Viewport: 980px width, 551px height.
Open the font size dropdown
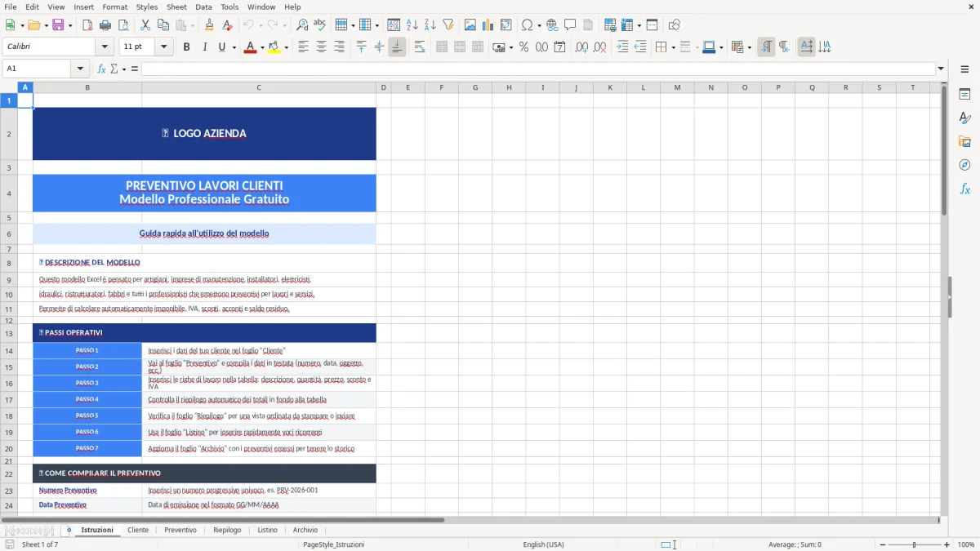164,47
